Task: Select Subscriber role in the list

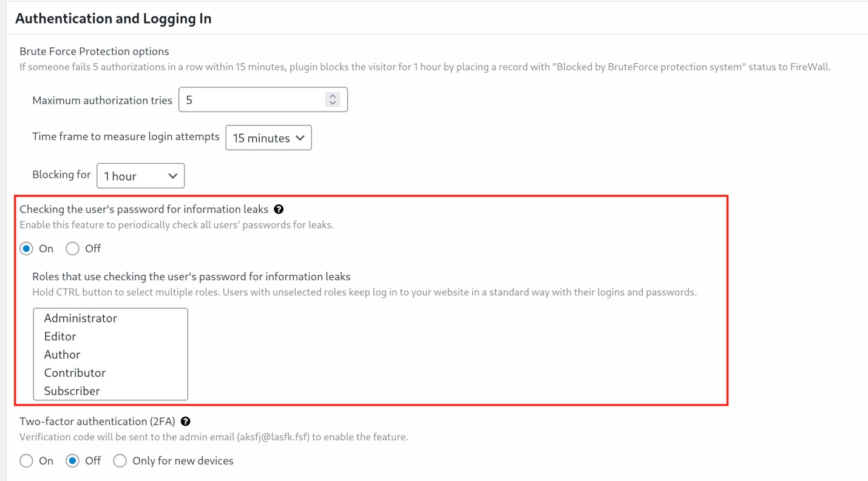Action: coord(72,391)
